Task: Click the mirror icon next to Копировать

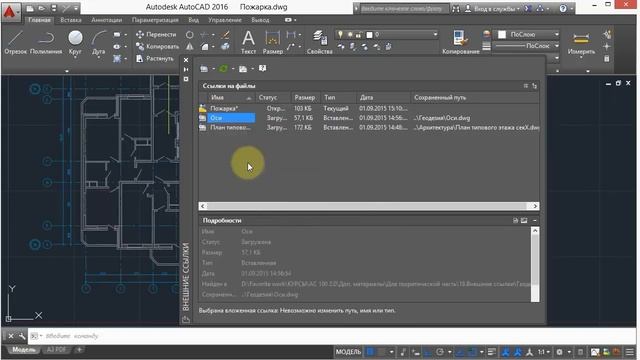Action: [x=190, y=47]
